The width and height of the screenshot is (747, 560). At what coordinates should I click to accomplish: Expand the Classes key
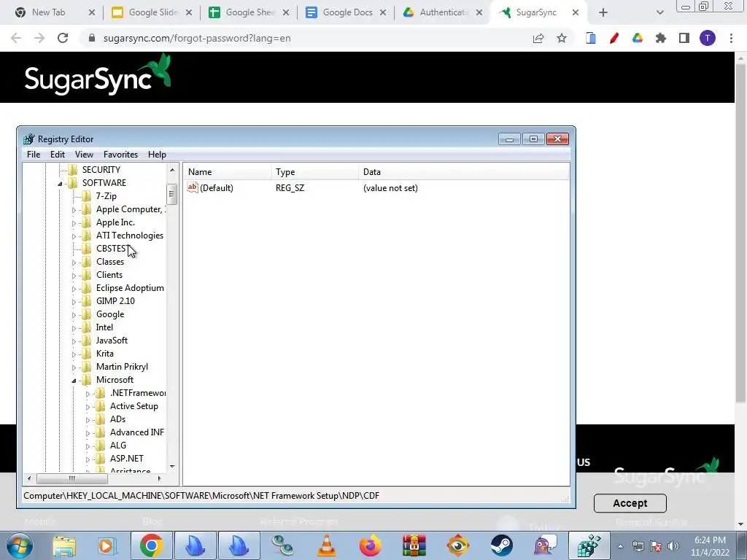(x=74, y=262)
